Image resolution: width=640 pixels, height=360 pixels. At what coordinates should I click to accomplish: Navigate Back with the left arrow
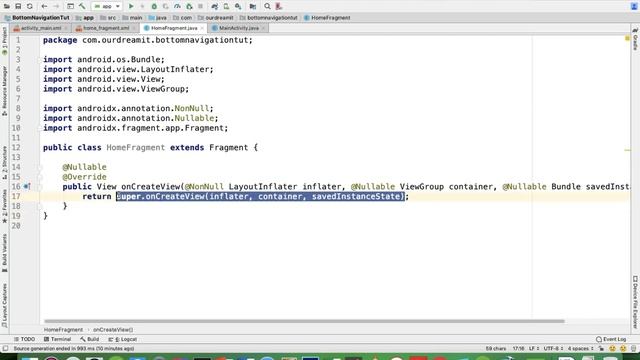coord(44,7)
